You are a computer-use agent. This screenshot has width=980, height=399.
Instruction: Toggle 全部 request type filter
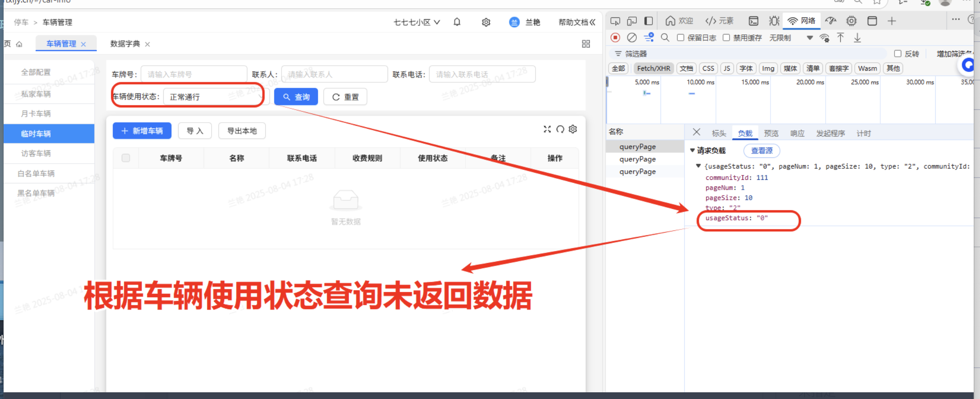pyautogui.click(x=618, y=68)
